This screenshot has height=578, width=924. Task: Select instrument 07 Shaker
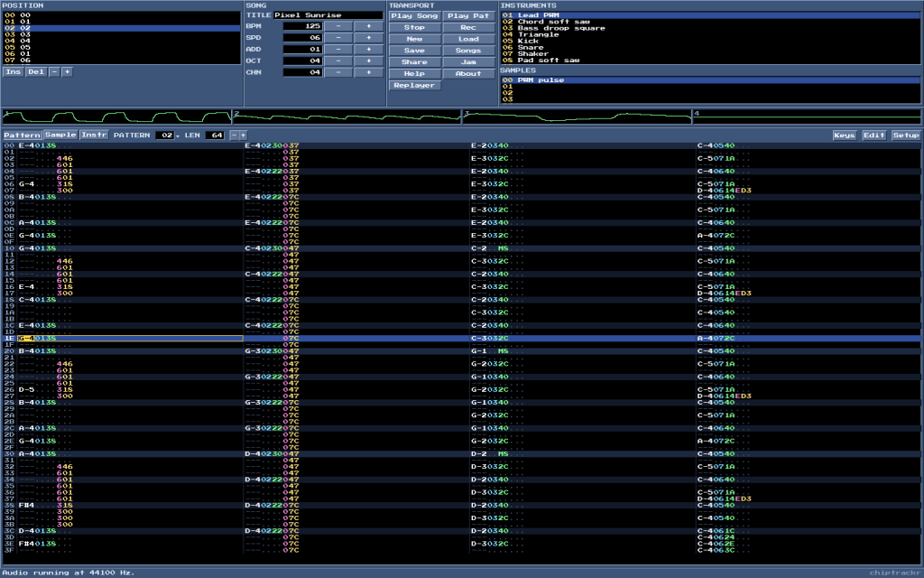tap(710, 53)
